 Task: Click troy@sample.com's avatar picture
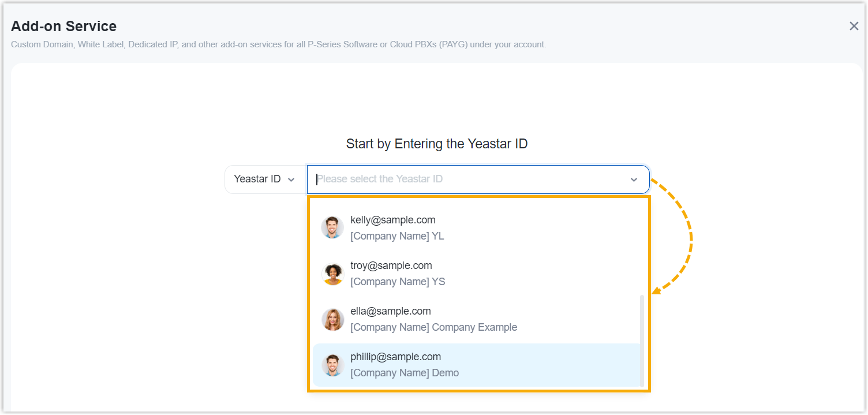[332, 274]
